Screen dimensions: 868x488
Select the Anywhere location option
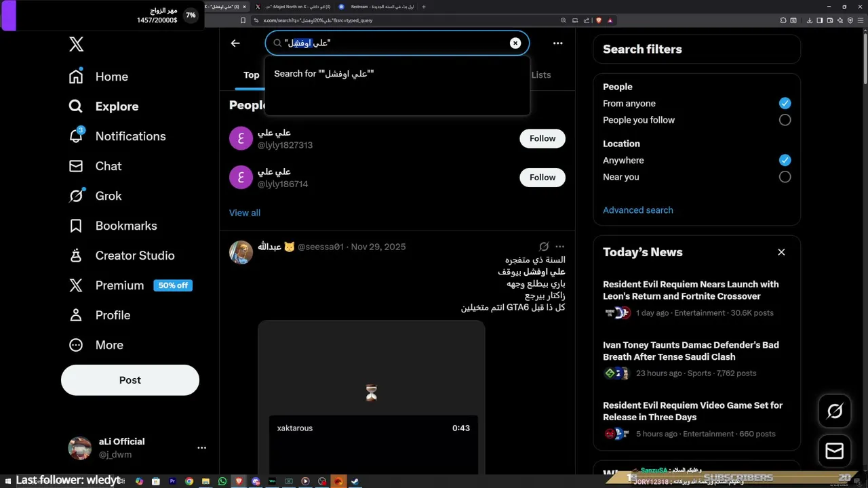[785, 161]
